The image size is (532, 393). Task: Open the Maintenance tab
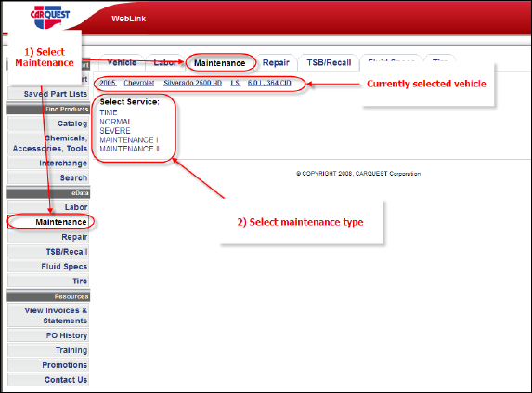point(219,63)
